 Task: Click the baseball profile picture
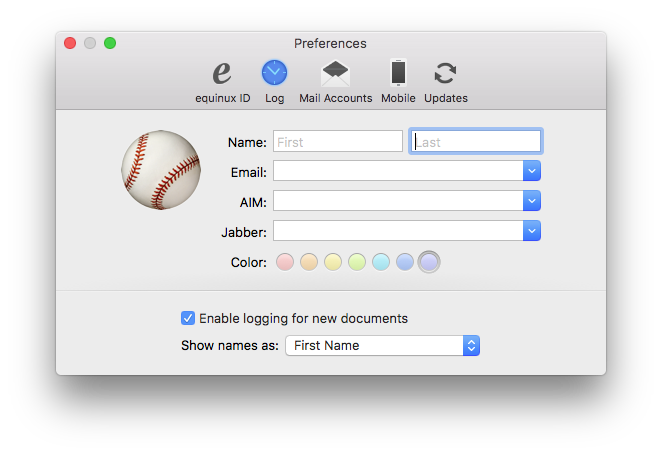point(161,170)
